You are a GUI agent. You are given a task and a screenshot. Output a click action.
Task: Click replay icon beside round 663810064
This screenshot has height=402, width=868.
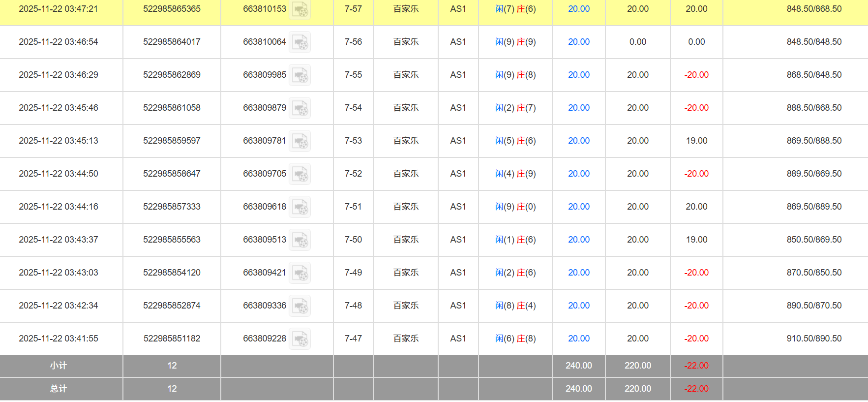[299, 42]
